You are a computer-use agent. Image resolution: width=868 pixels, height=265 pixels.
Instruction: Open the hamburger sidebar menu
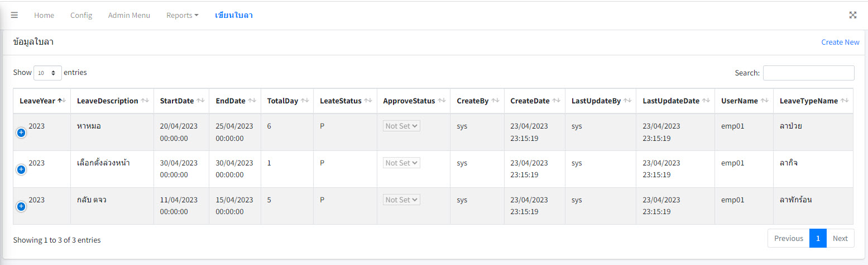pos(15,15)
